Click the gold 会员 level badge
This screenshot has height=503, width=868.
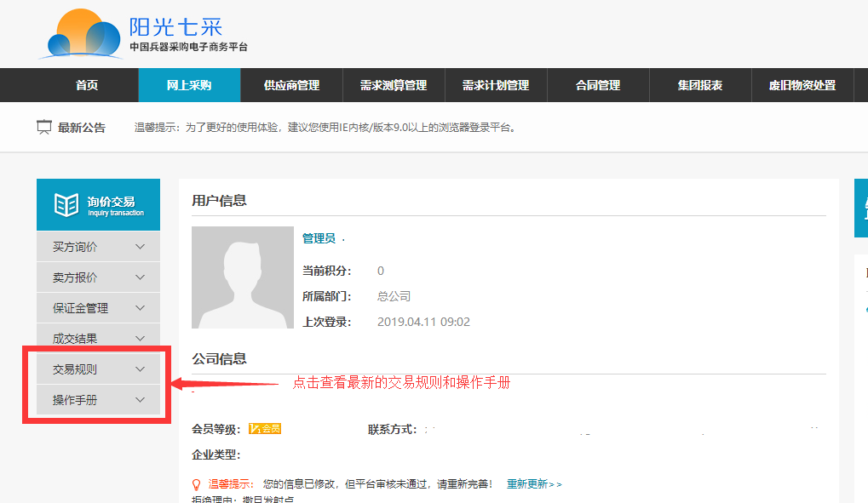pyautogui.click(x=265, y=429)
